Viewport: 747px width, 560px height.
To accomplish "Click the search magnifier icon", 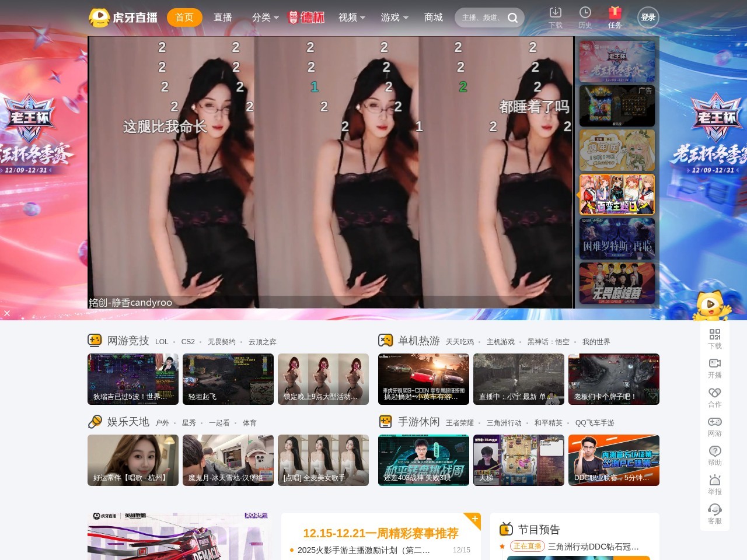I will pos(513,18).
